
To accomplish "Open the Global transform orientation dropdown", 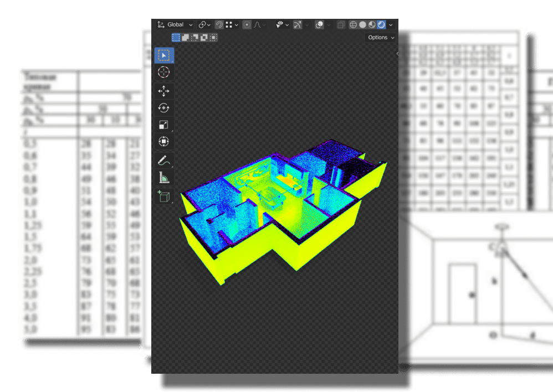I will (175, 25).
